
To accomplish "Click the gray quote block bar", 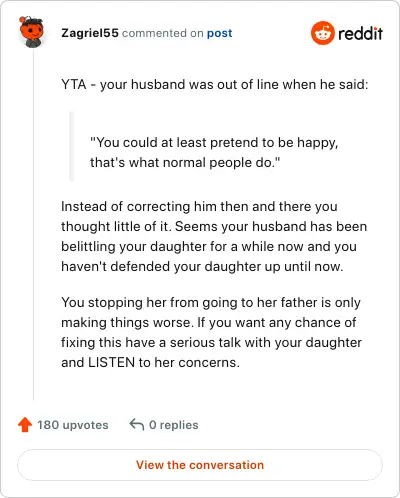I will [71, 146].
